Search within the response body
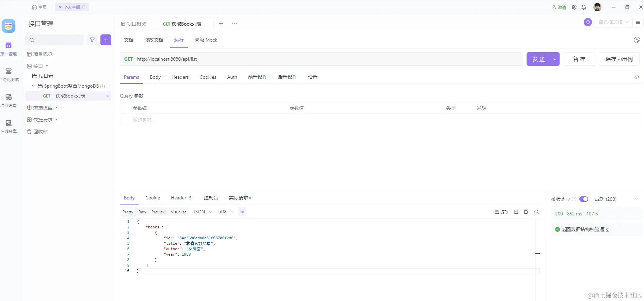Viewport: 644px width, 301px height. point(536,212)
